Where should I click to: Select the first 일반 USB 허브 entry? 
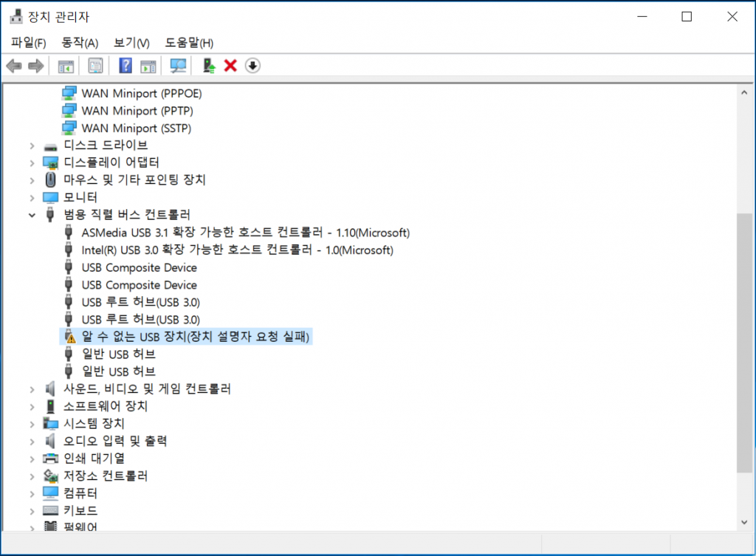(x=119, y=354)
